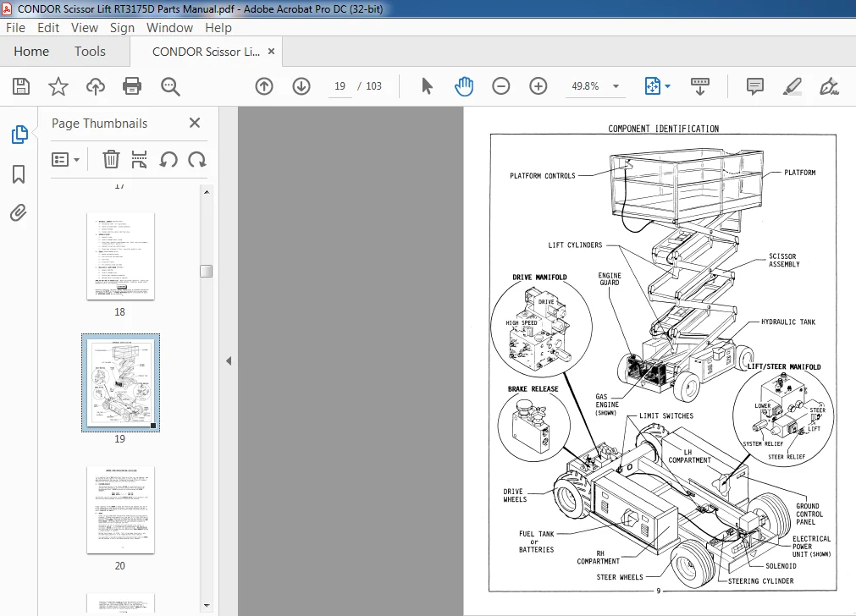The width and height of the screenshot is (856, 616).
Task: Open the thumbnails options dropdown menu
Action: pos(65,160)
